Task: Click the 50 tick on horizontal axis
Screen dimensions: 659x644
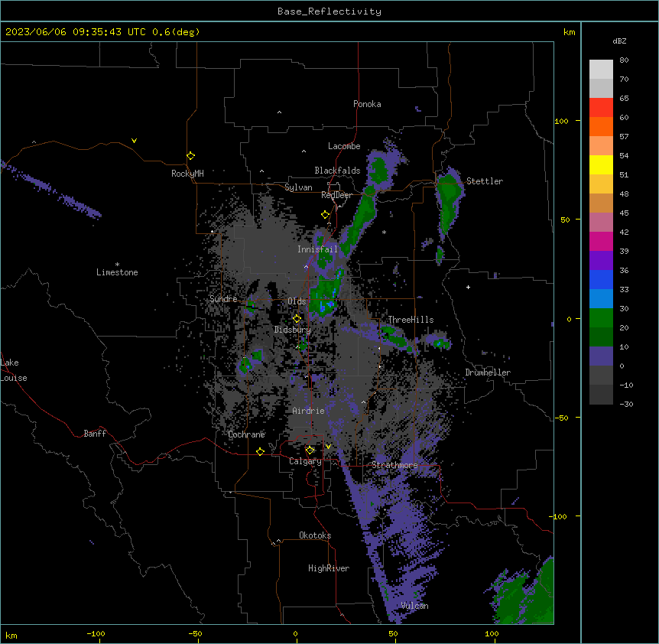Action: [x=393, y=634]
